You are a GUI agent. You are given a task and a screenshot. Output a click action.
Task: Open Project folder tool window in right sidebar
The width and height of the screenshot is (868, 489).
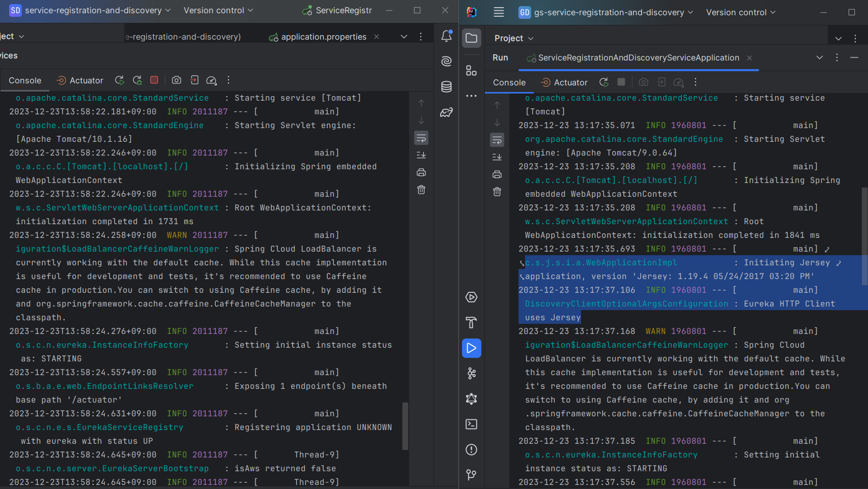tap(472, 38)
